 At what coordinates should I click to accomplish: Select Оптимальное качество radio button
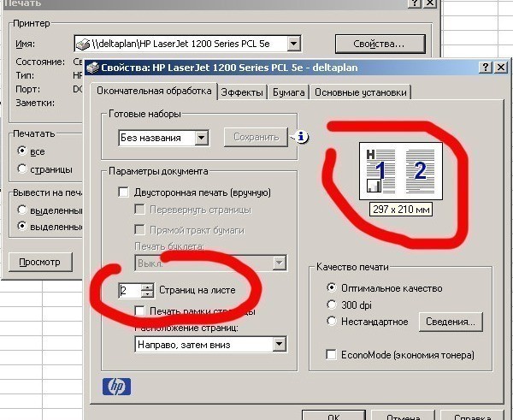[x=332, y=287]
